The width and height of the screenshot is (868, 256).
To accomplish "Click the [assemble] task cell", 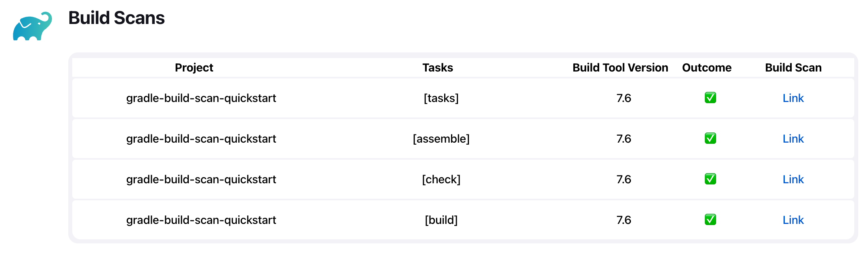I will [441, 139].
